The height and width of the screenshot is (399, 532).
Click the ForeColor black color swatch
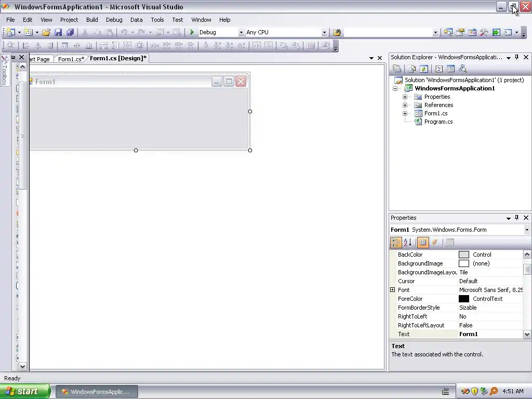[x=464, y=299]
